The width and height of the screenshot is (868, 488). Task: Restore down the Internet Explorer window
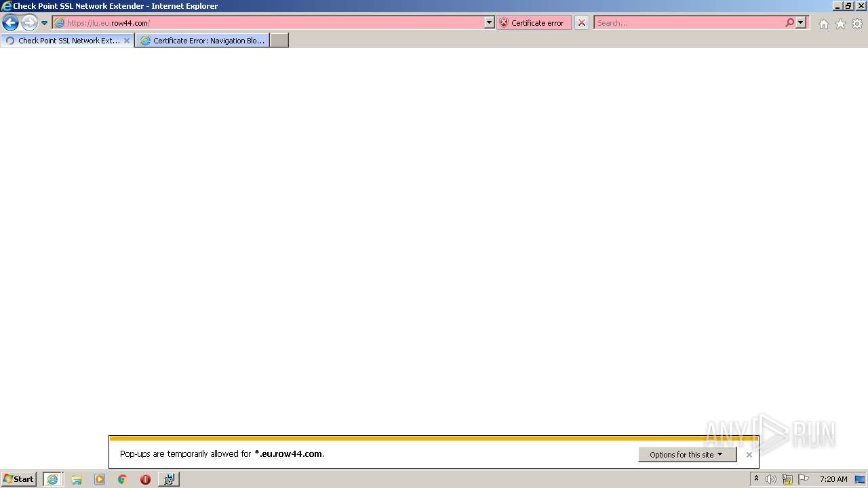tap(848, 6)
